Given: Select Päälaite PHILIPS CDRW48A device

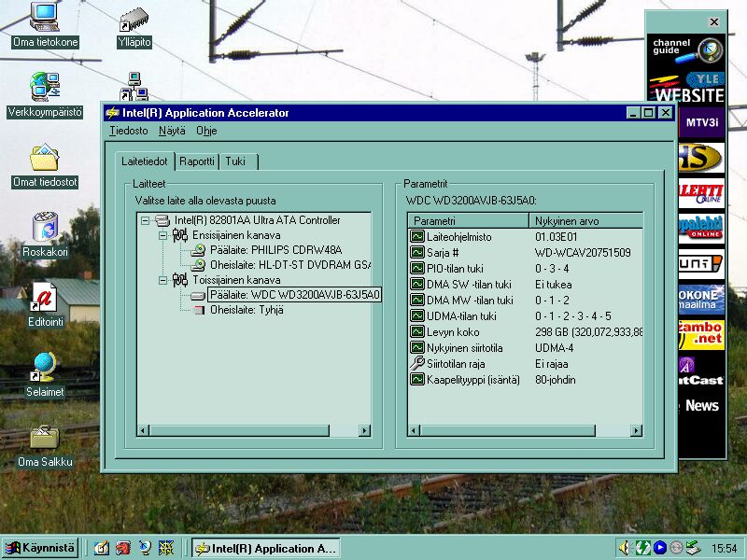Looking at the screenshot, I should click(x=275, y=250).
